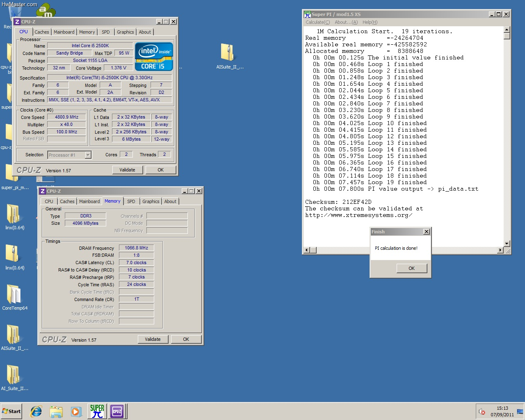Screen dimensions: 525x420
Task: Click Super PI vertical scrollbar down arrow
Action: (507, 244)
